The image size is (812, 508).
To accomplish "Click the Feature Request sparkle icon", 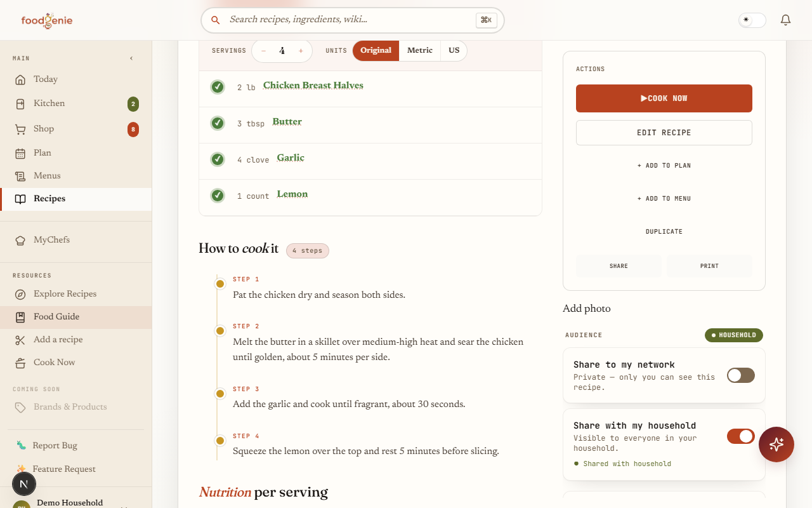I will (x=21, y=469).
